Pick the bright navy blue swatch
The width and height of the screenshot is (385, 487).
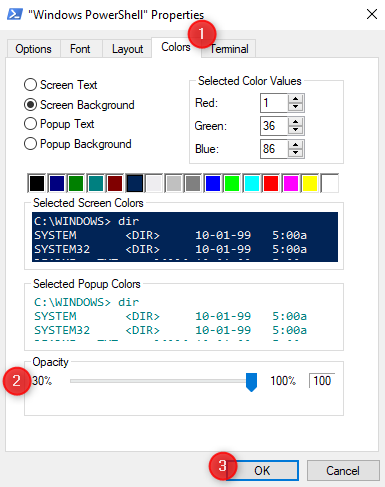[x=57, y=183]
